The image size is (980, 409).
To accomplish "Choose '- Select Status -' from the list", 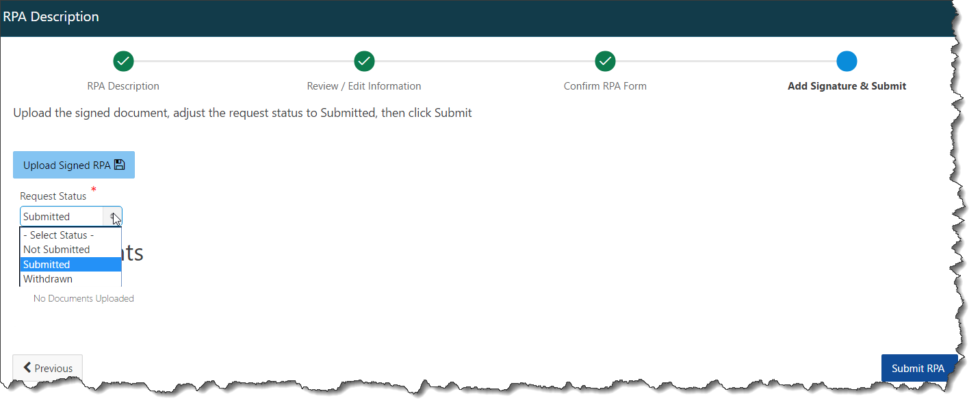I will pyautogui.click(x=70, y=235).
